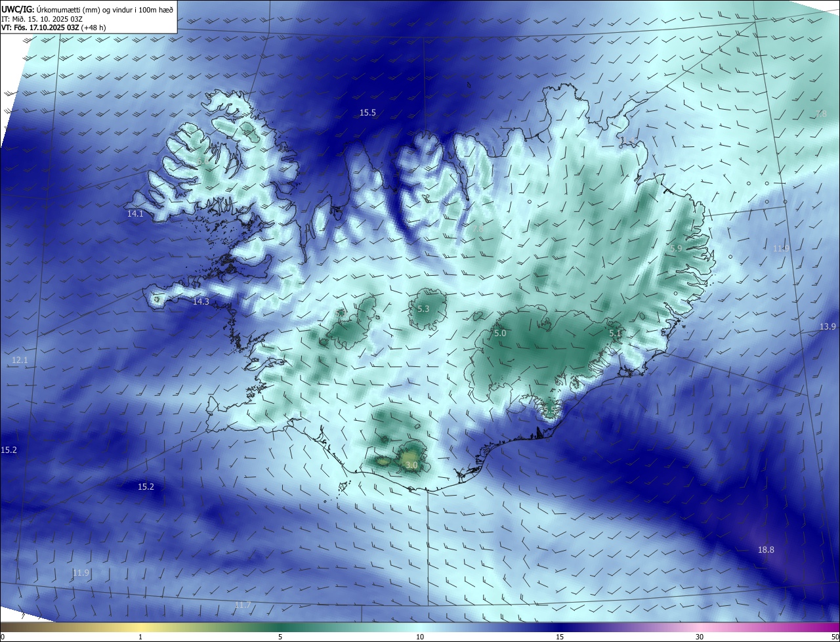The height and width of the screenshot is (642, 840).
Task: Click the '30' tick on the color scale
Action: tap(700, 637)
